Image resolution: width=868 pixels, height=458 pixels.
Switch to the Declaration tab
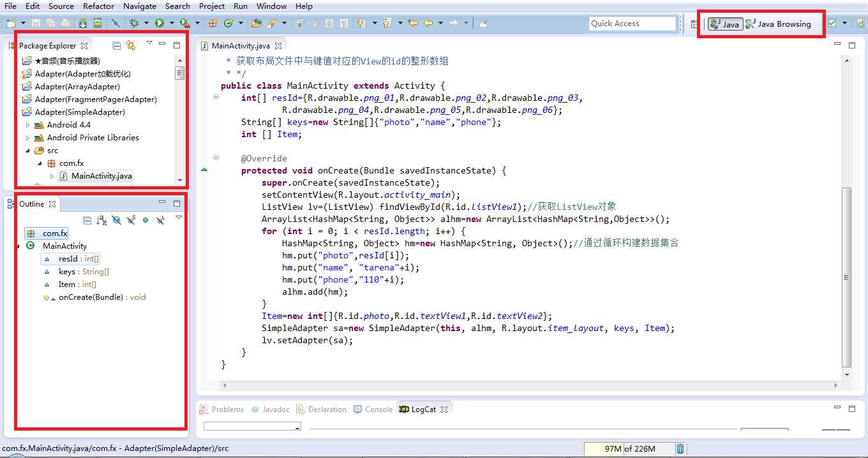(322, 410)
